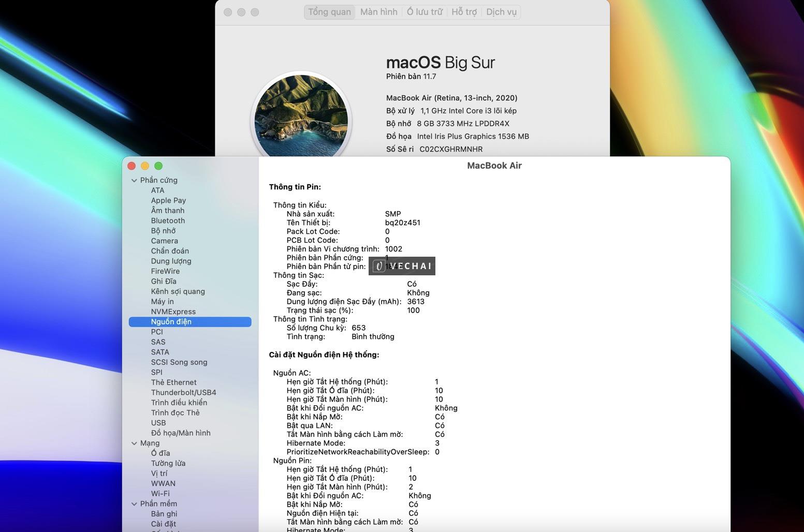The height and width of the screenshot is (532, 804).
Task: Select Wi-Fi in the sidebar
Action: click(160, 494)
